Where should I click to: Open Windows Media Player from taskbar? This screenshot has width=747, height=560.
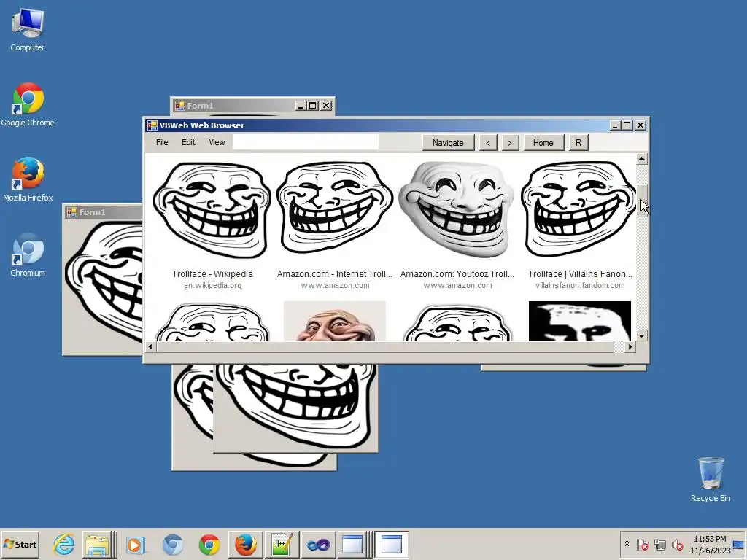click(x=135, y=544)
